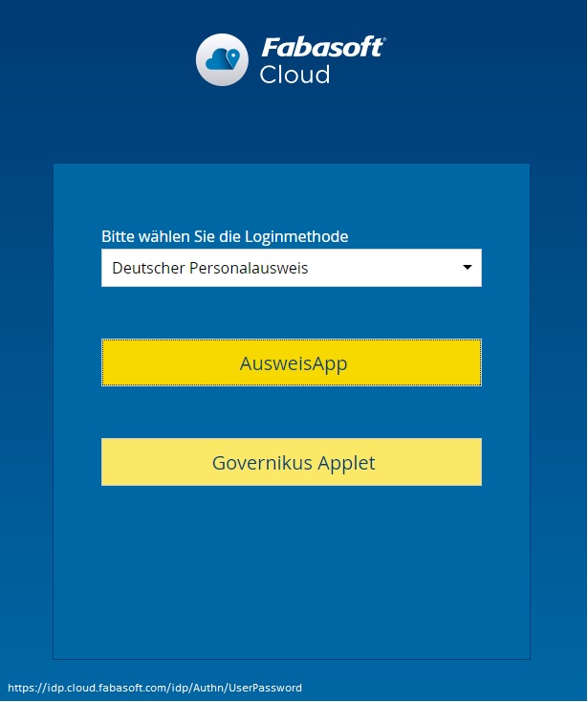588x702 pixels.
Task: Click the word Cloud below Fabasoft
Action: (x=294, y=75)
